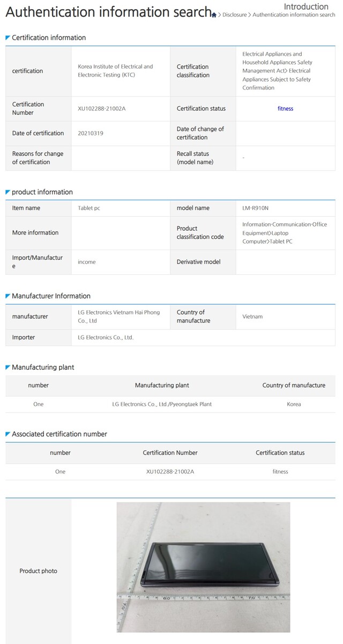Screen dimensions: 343x644
Task: Click the blue fitness certification status link
Action: tap(285, 108)
